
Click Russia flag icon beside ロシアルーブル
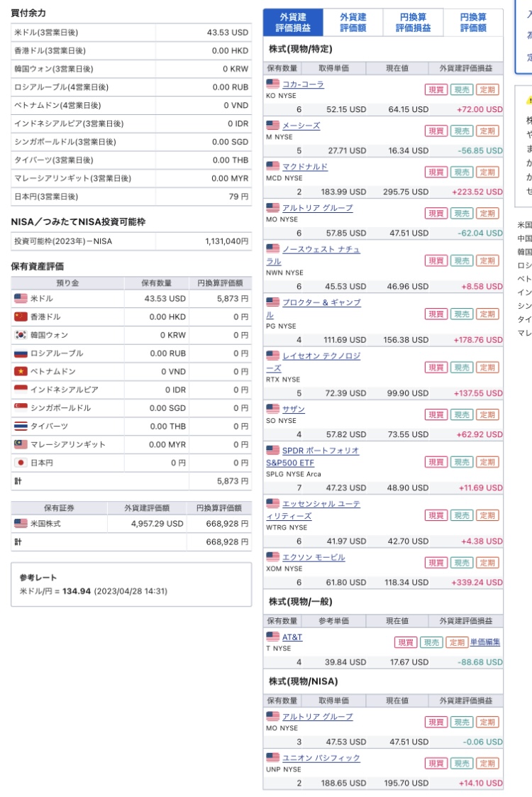(21, 353)
